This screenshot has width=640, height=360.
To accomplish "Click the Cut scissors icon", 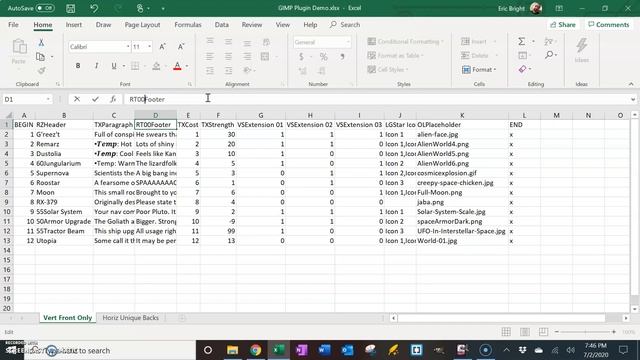I will click(x=41, y=42).
